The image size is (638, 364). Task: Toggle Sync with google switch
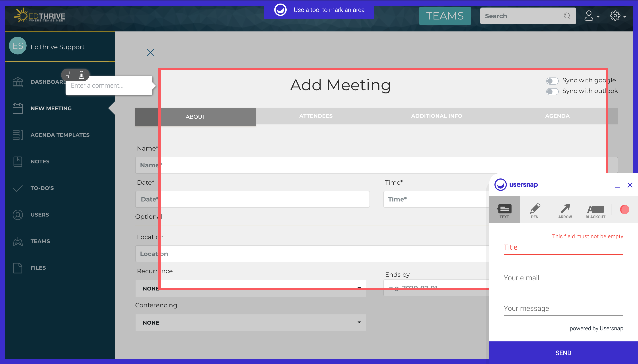(x=552, y=81)
